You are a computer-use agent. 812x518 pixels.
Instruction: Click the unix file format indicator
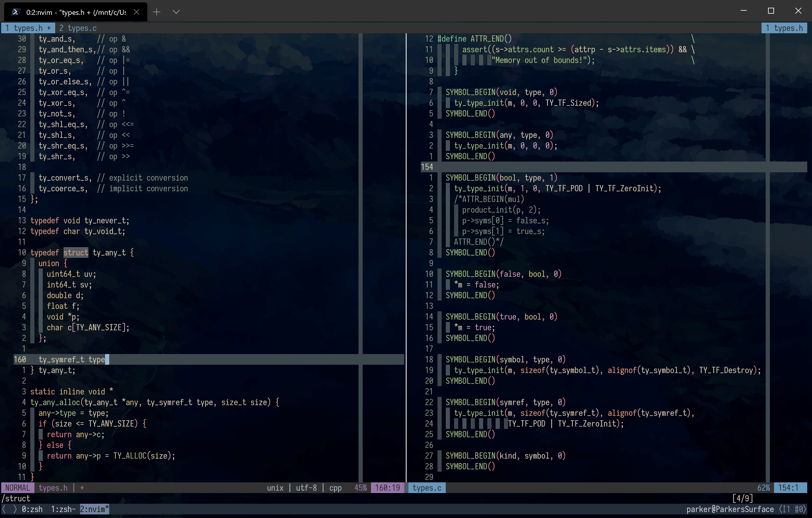[x=275, y=488]
